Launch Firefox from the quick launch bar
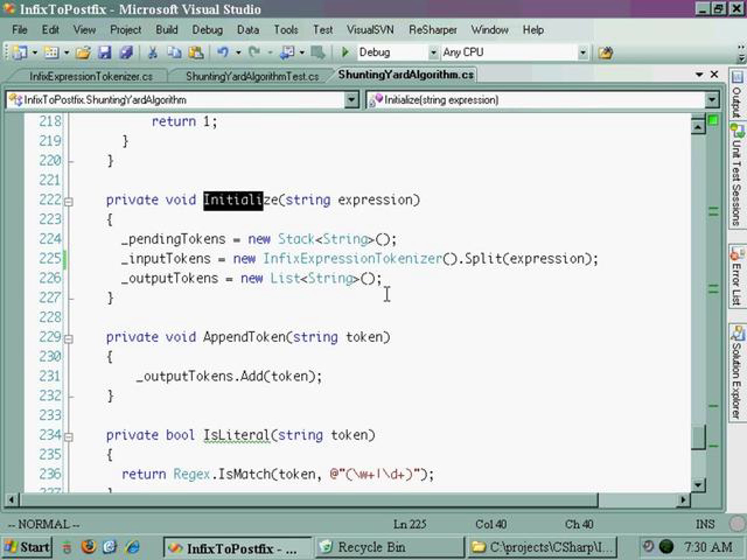Image resolution: width=747 pixels, height=560 pixels. coord(88,547)
